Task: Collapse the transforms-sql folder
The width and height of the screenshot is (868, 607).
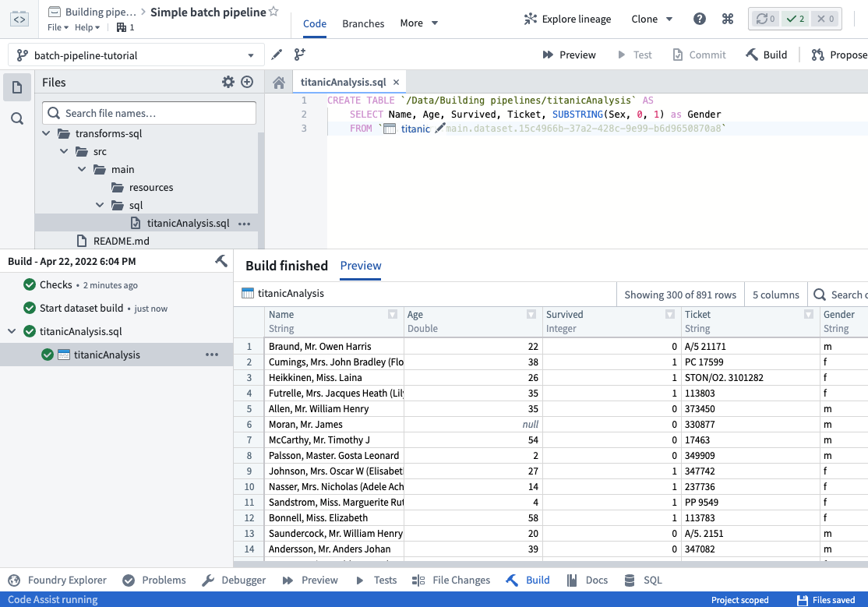Action: tap(47, 133)
